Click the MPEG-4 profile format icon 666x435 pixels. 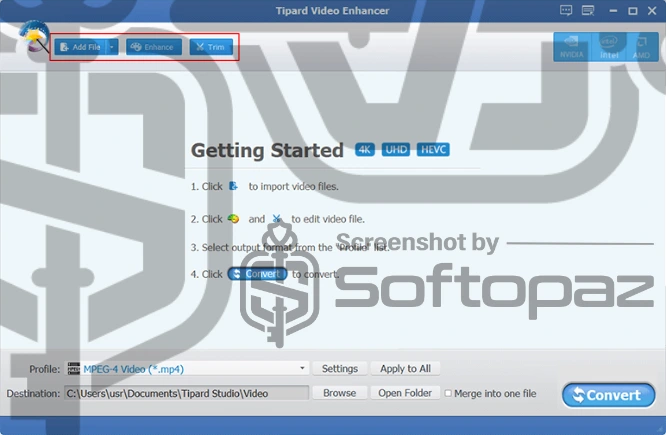(x=74, y=369)
